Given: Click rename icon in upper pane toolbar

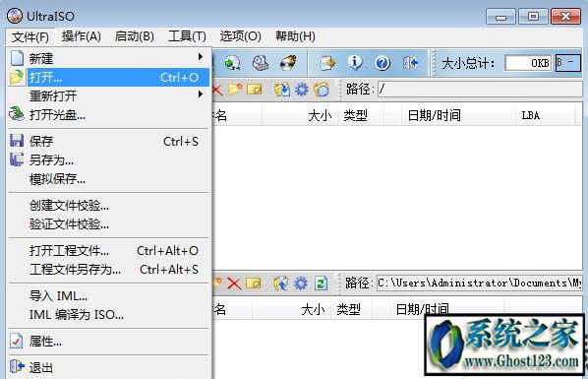Looking at the screenshot, I should click(x=255, y=90).
